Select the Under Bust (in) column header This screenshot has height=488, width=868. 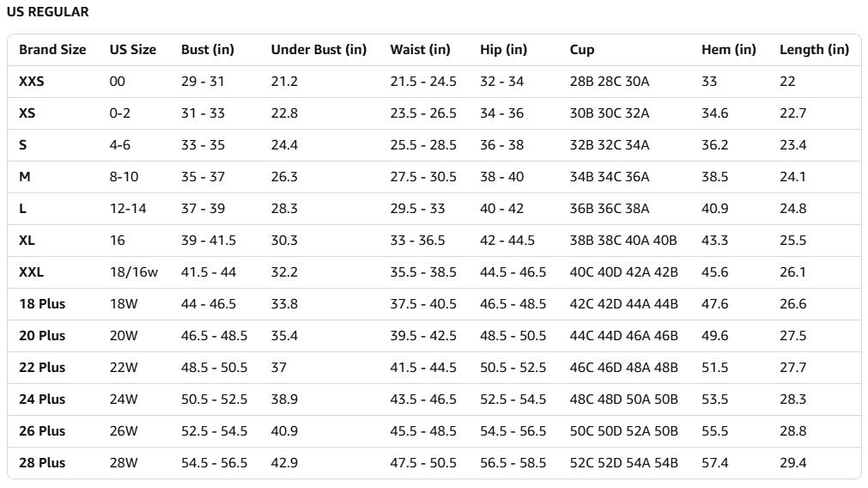coord(319,50)
